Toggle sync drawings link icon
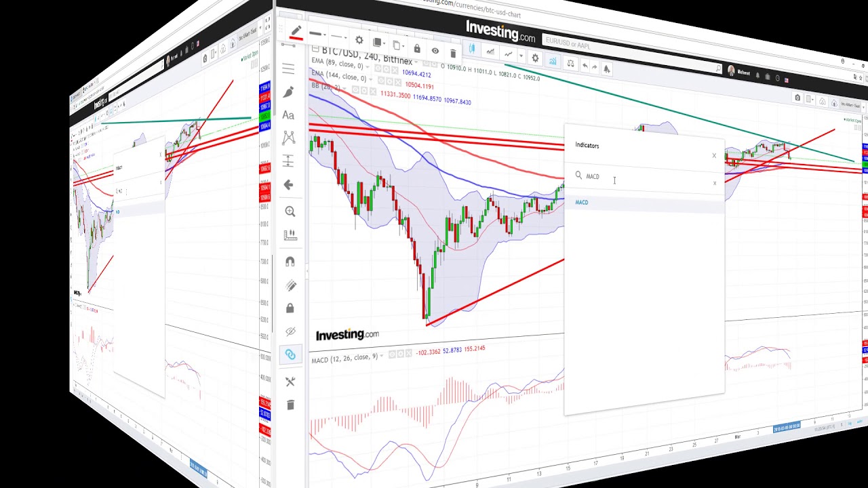 click(290, 354)
